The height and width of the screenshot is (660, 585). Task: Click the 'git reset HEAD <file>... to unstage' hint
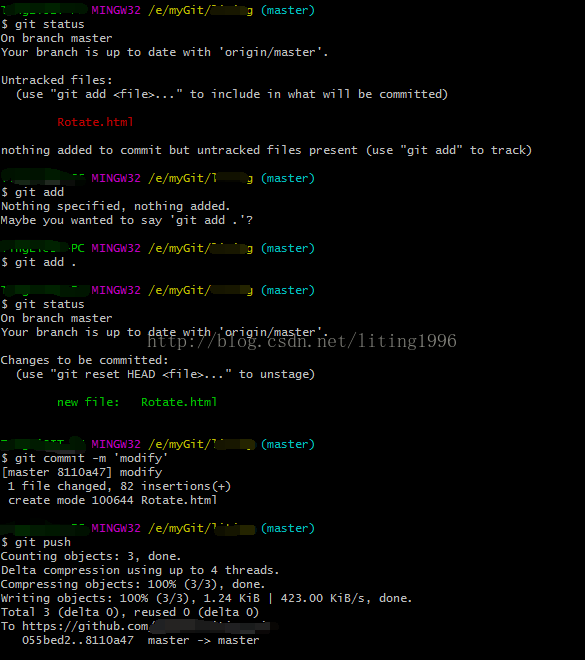[x=165, y=374]
